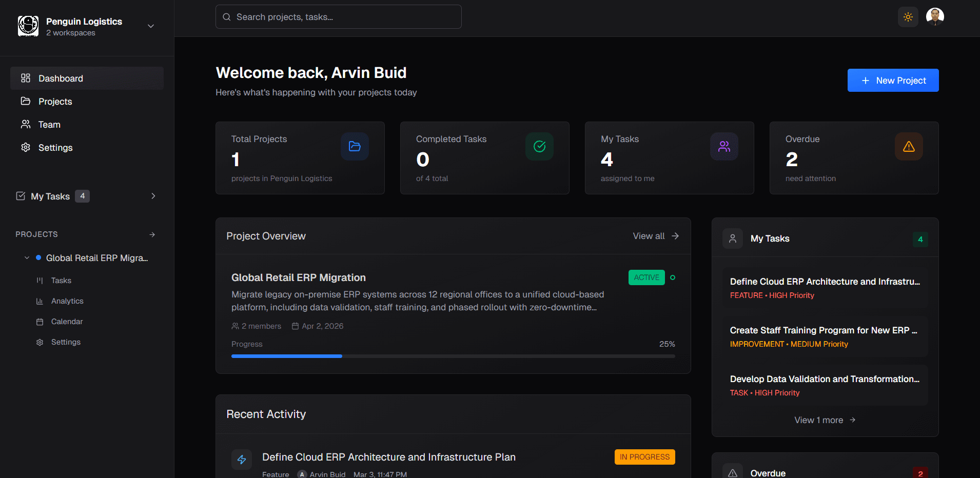The width and height of the screenshot is (980, 478).
Task: Collapse the Global Retail ERP Migration tree
Action: [27, 258]
